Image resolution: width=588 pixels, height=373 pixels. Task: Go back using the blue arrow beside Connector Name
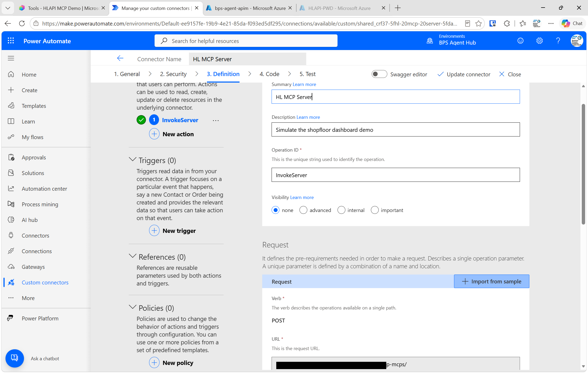pyautogui.click(x=120, y=58)
